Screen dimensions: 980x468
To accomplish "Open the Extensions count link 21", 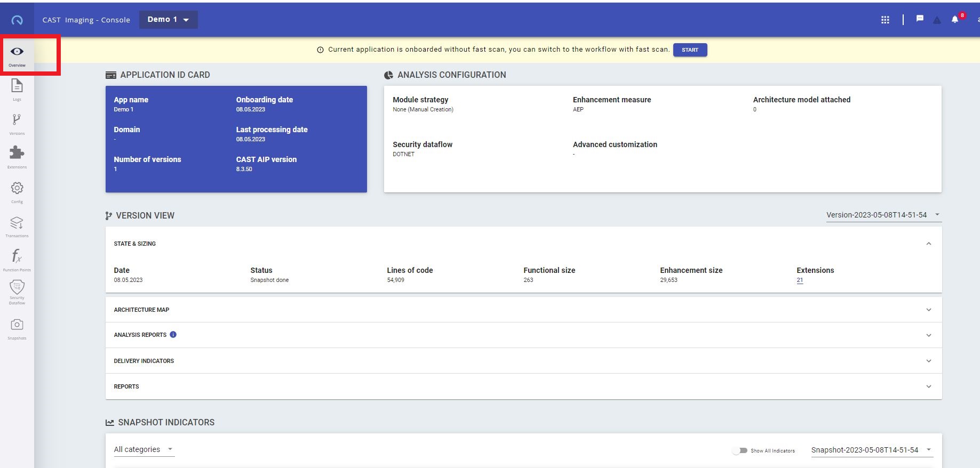I will click(800, 280).
